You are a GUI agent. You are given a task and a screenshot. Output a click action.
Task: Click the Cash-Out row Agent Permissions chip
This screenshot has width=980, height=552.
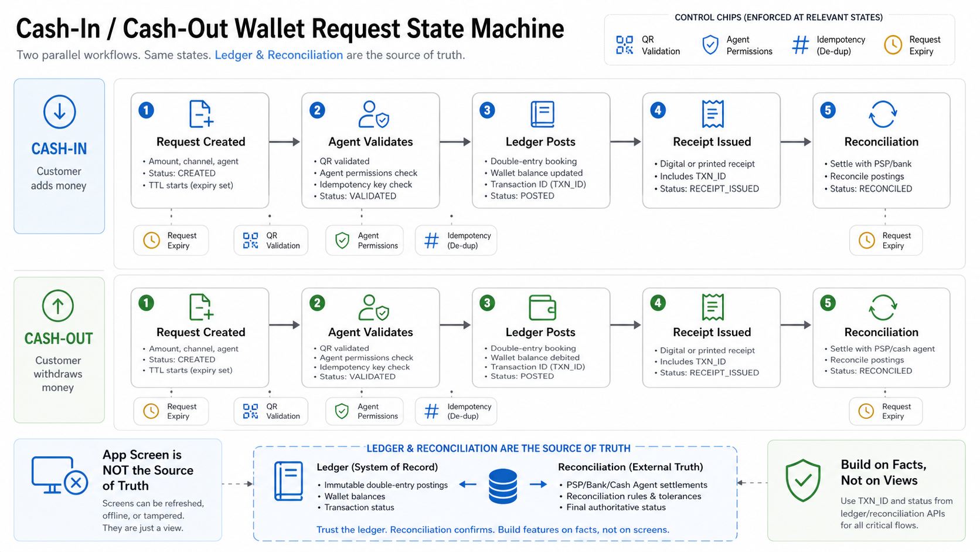click(x=365, y=411)
